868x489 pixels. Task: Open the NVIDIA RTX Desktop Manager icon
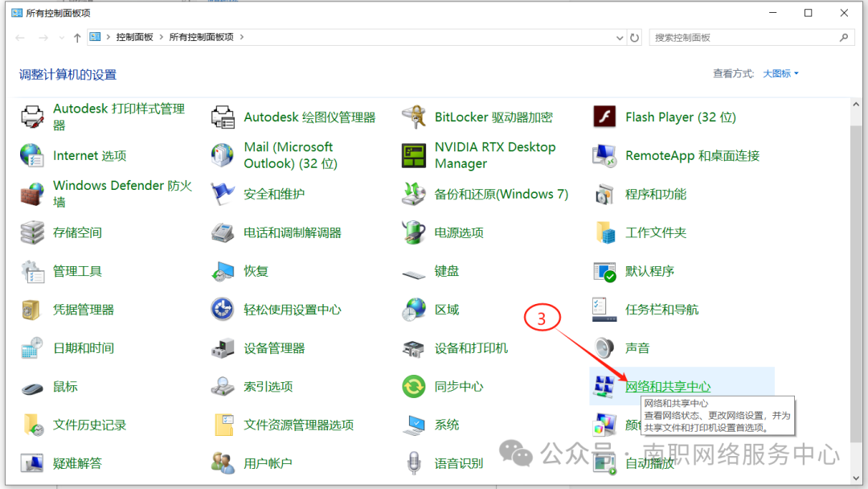click(x=414, y=155)
